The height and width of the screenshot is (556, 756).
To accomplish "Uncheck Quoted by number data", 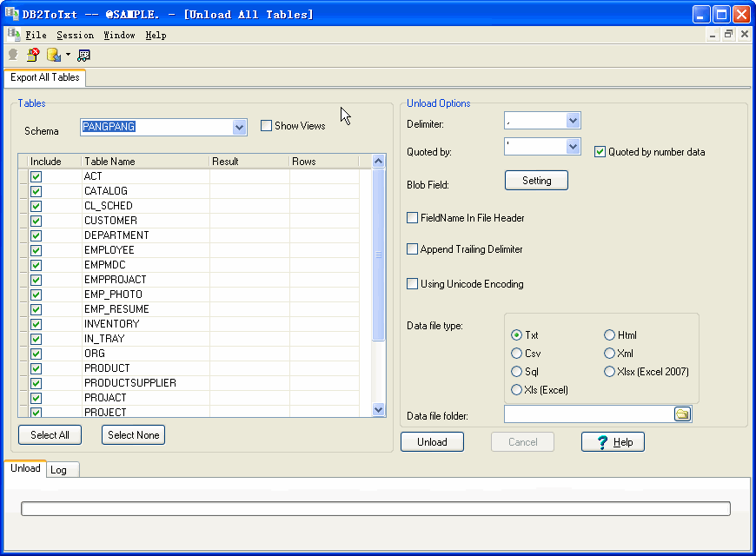I will pos(600,152).
